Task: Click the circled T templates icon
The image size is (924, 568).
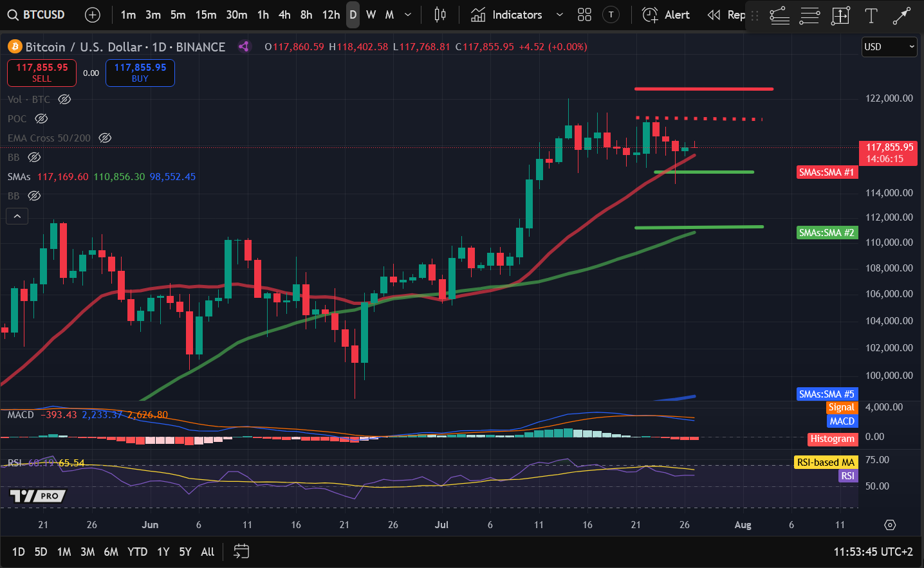Action: coord(611,15)
